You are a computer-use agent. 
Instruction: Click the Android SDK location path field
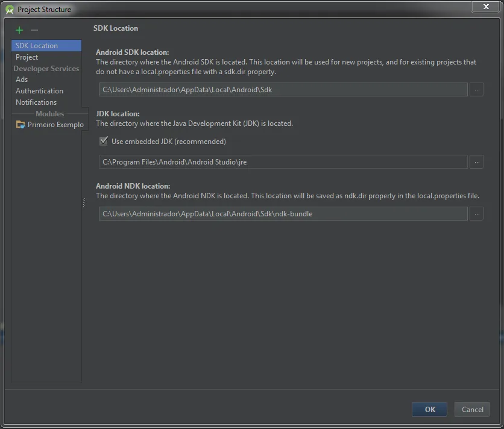283,90
